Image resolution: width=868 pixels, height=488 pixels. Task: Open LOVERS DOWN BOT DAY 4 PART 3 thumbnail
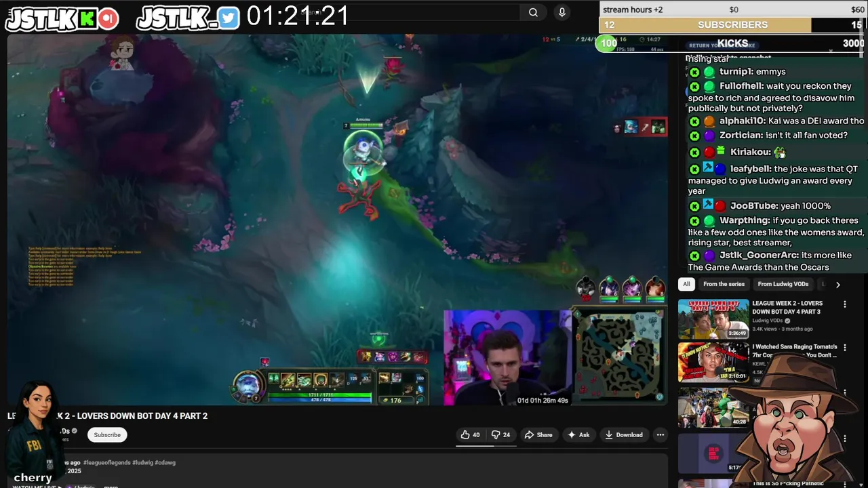pos(713,319)
